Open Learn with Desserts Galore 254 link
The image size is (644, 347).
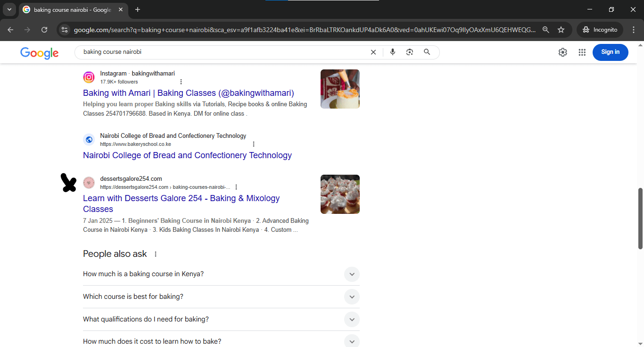pyautogui.click(x=182, y=203)
